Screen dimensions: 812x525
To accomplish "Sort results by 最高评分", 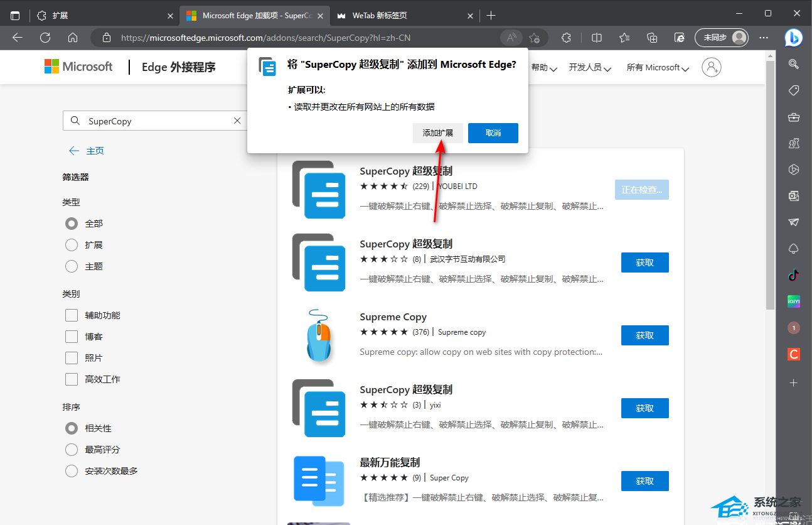I will tap(72, 450).
